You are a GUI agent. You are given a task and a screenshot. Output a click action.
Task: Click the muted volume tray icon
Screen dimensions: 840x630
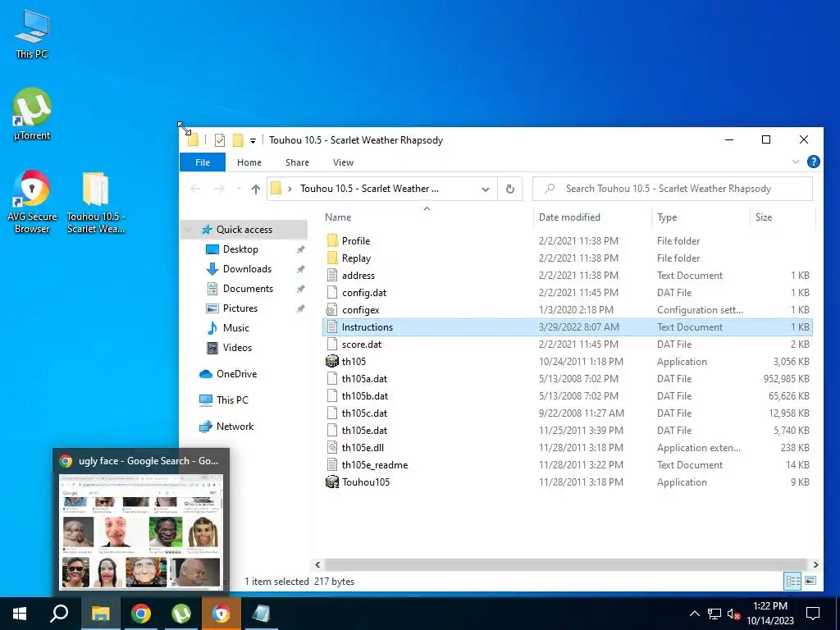tap(733, 614)
